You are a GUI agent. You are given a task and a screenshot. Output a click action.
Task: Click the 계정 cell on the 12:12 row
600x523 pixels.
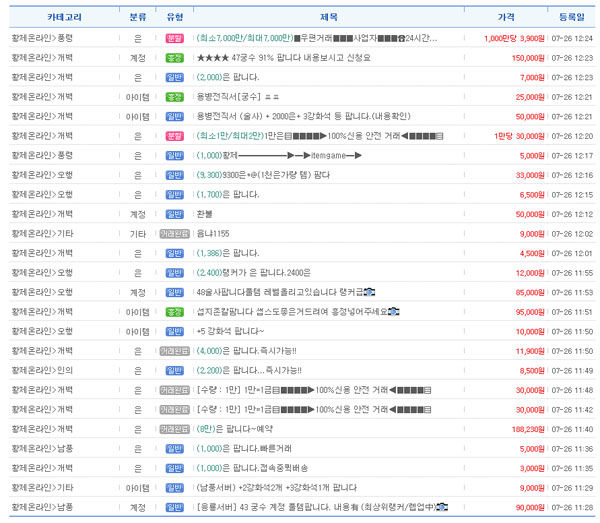138,214
